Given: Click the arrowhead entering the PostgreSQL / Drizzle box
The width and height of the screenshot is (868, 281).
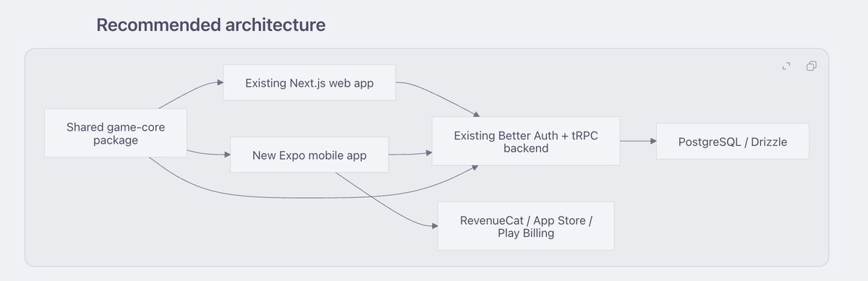Looking at the screenshot, I should coord(652,142).
